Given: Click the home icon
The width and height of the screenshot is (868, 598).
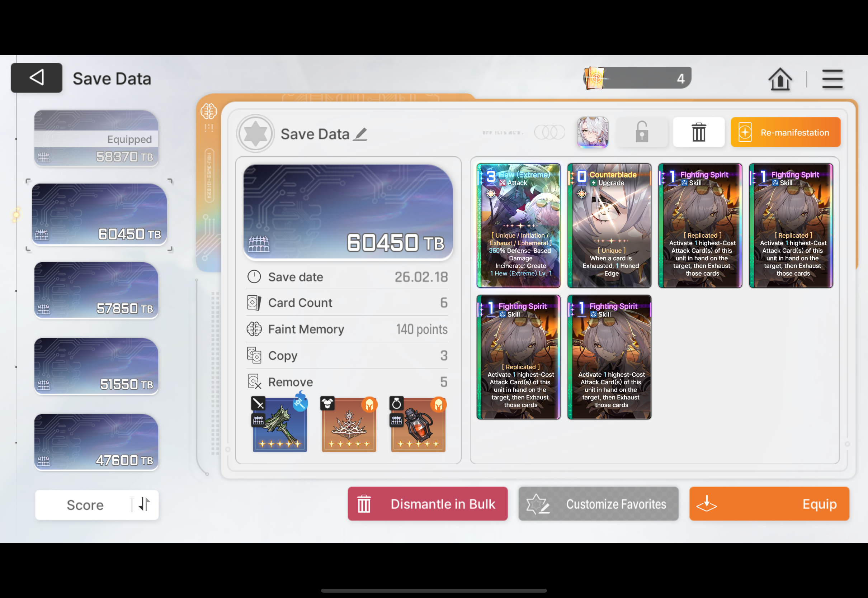Looking at the screenshot, I should [x=779, y=79].
